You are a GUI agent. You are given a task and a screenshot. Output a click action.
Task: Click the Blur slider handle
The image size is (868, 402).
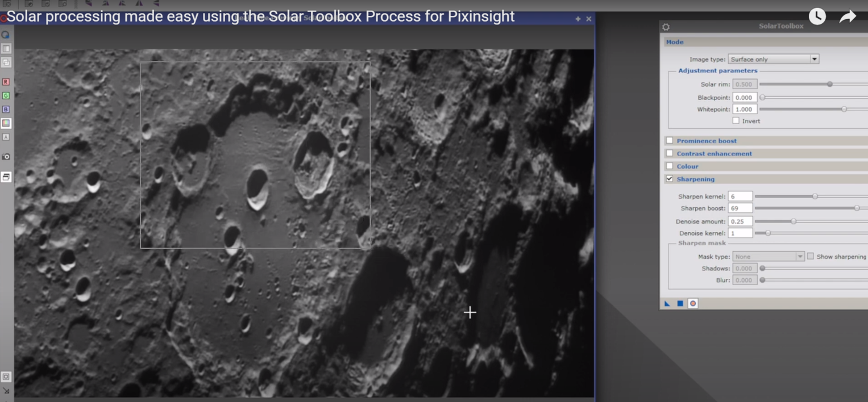(x=762, y=280)
